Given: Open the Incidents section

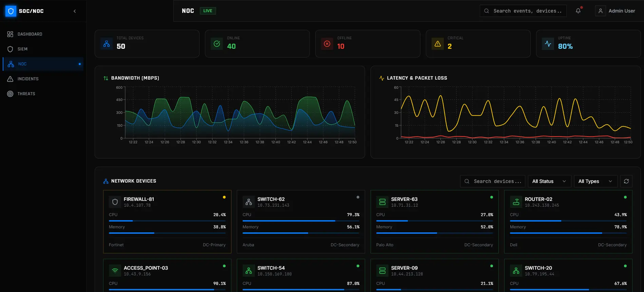Looking at the screenshot, I should tap(43, 79).
